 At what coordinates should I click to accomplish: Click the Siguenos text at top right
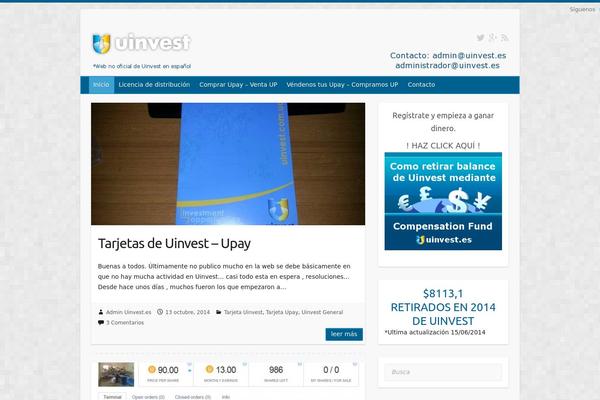[582, 10]
